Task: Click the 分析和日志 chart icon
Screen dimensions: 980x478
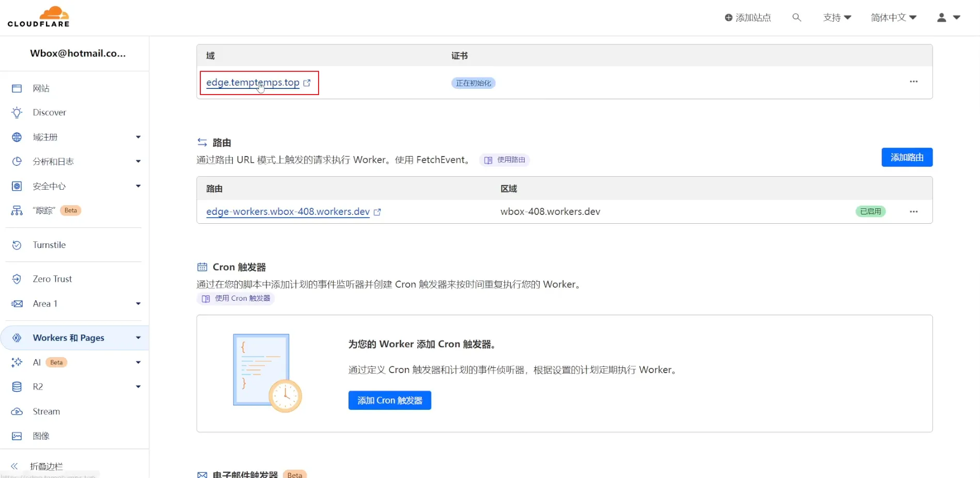Action: (x=17, y=161)
